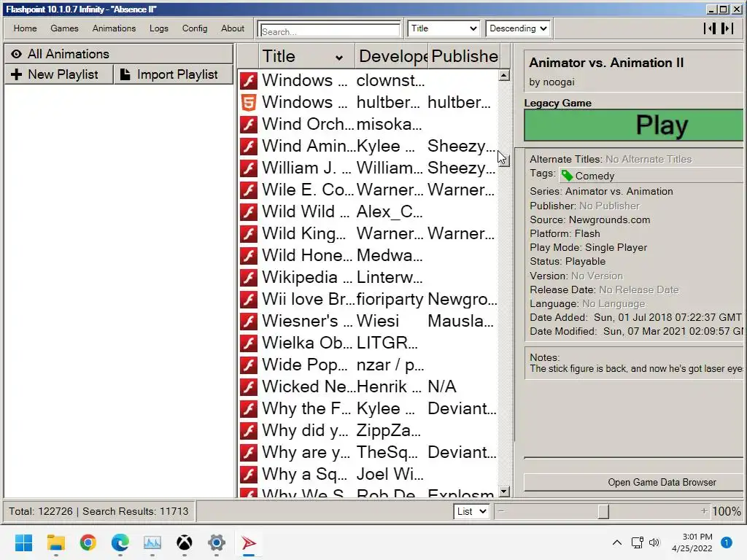
Task: Click the Flash icon beside Windows clownst row
Action: coord(248,80)
